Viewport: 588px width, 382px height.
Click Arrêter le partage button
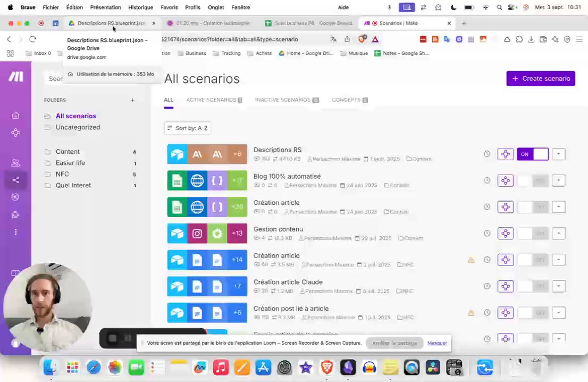[x=394, y=343]
